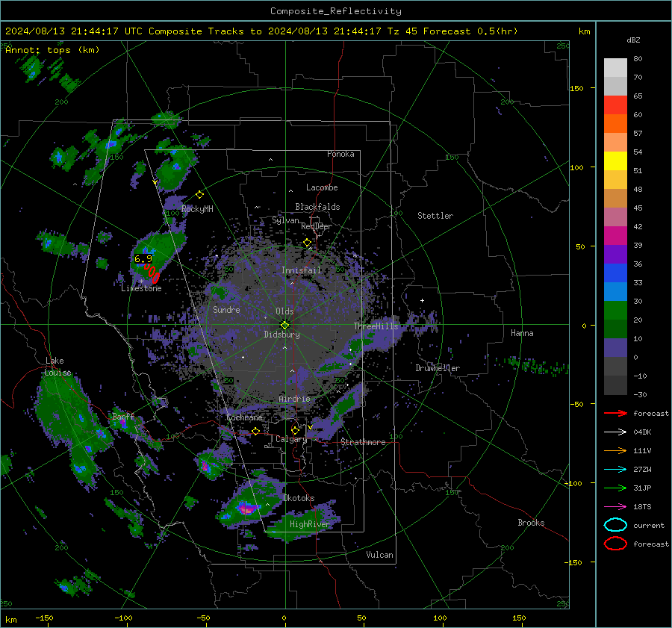The height and width of the screenshot is (628, 672).
Task: Click the Hanna city label
Action: coord(522,333)
